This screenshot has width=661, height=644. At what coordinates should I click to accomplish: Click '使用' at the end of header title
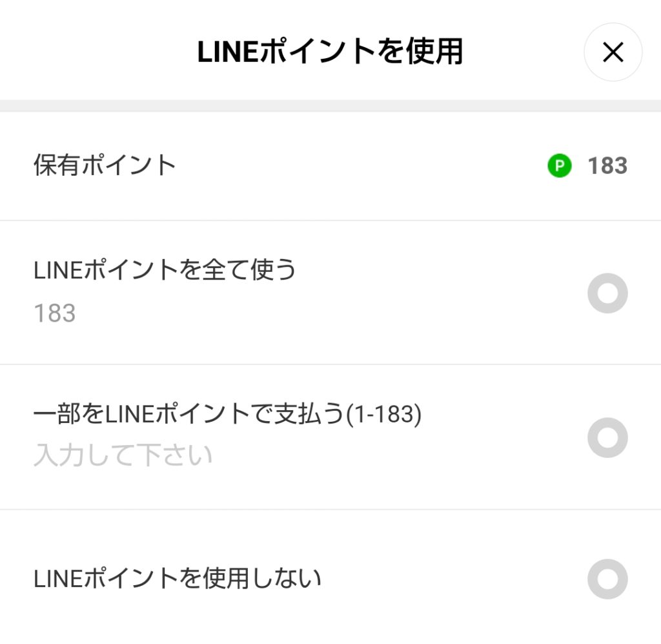pos(434,52)
